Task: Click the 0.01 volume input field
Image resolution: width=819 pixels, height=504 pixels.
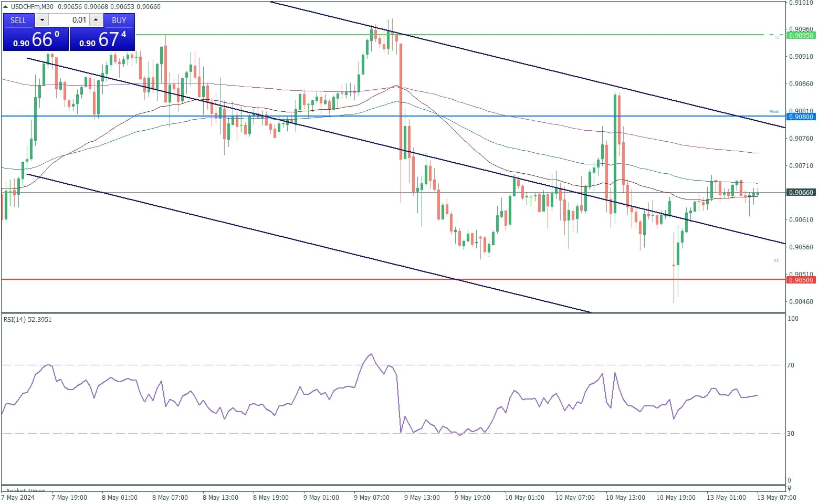Action: point(69,20)
